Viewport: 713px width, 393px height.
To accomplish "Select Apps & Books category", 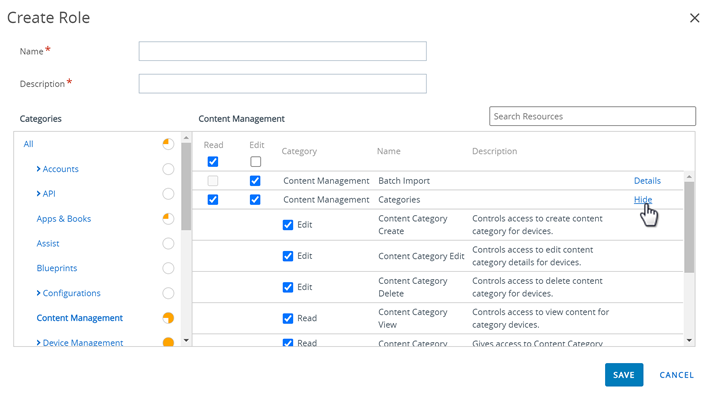I will (x=64, y=219).
